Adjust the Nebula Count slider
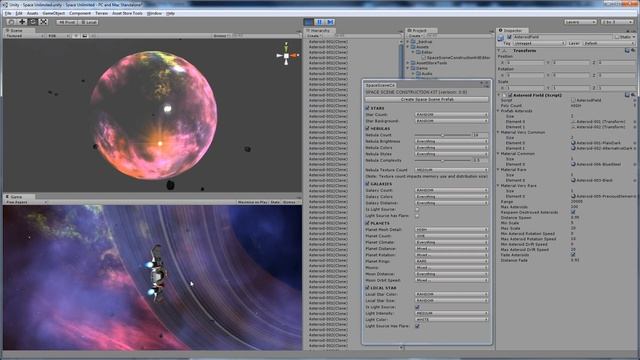640x360 pixels. (x=442, y=135)
